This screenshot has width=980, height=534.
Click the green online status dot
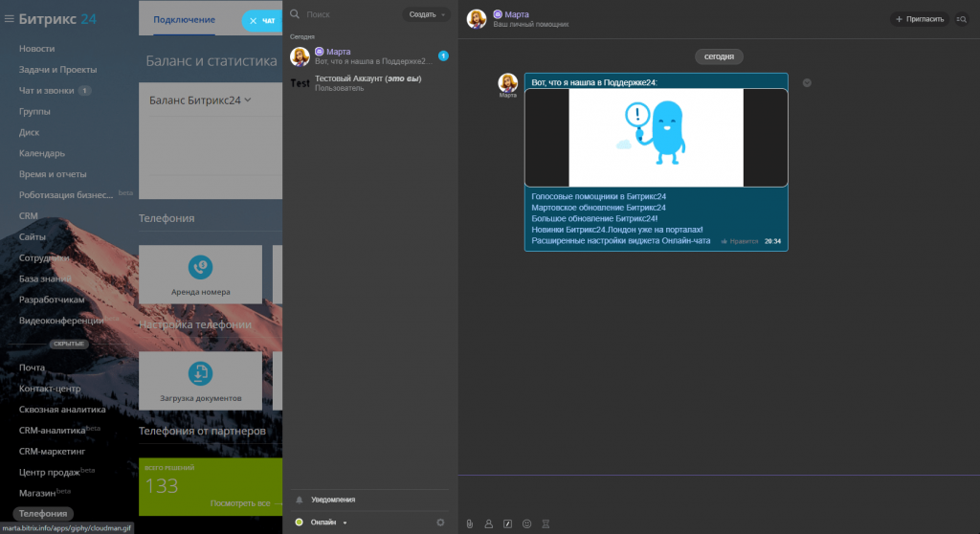coord(299,523)
